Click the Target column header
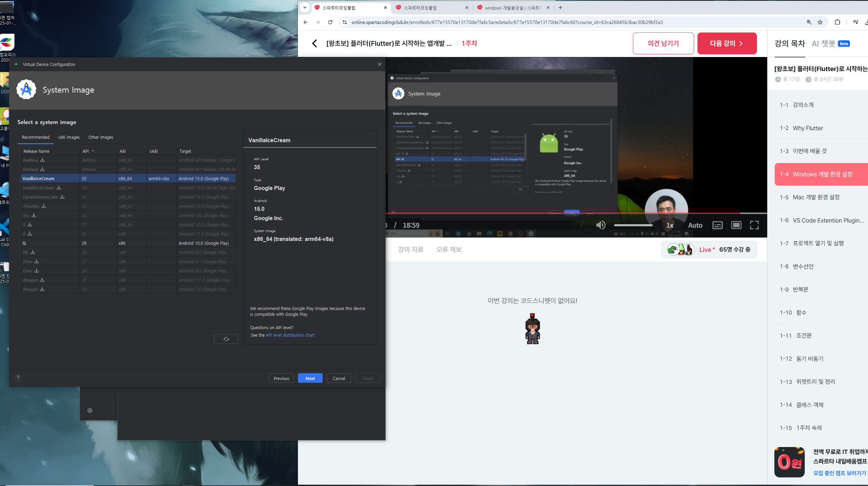868x486 pixels. (x=206, y=151)
